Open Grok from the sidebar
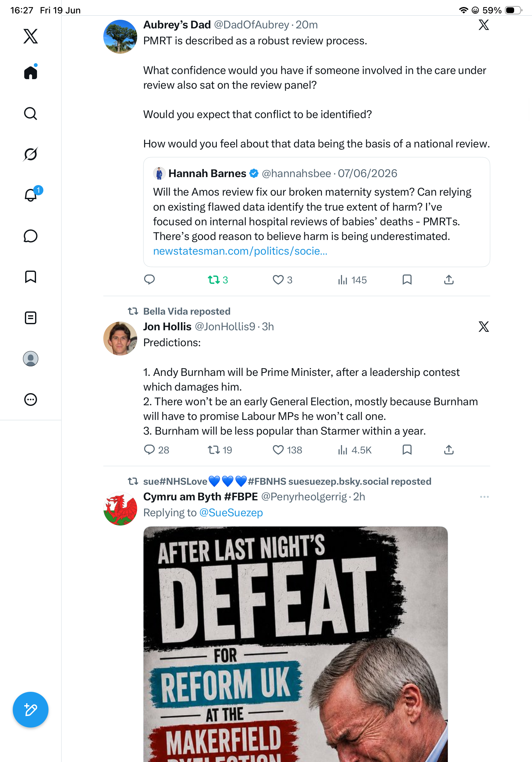Image resolution: width=532 pixels, height=762 pixels. pyautogui.click(x=31, y=154)
